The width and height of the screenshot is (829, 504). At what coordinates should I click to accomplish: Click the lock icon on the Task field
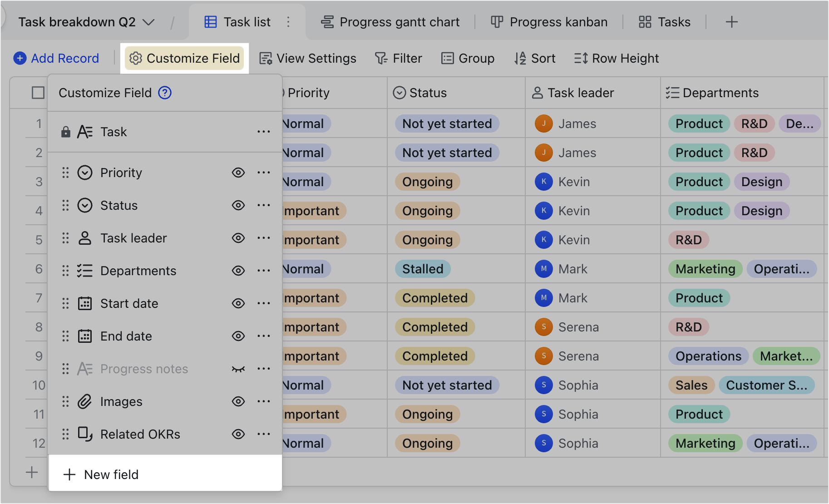coord(66,132)
